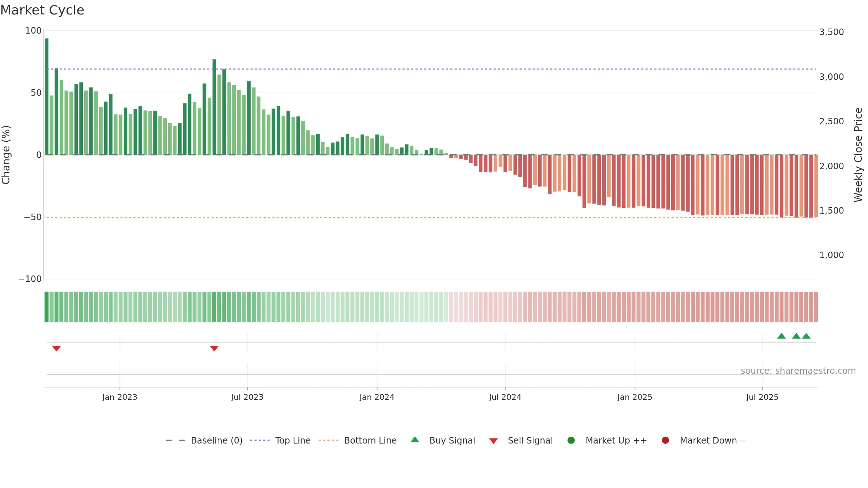Click the sell signal marker before Jul 2023
Viewport: 868px width, 488px height.
point(214,348)
